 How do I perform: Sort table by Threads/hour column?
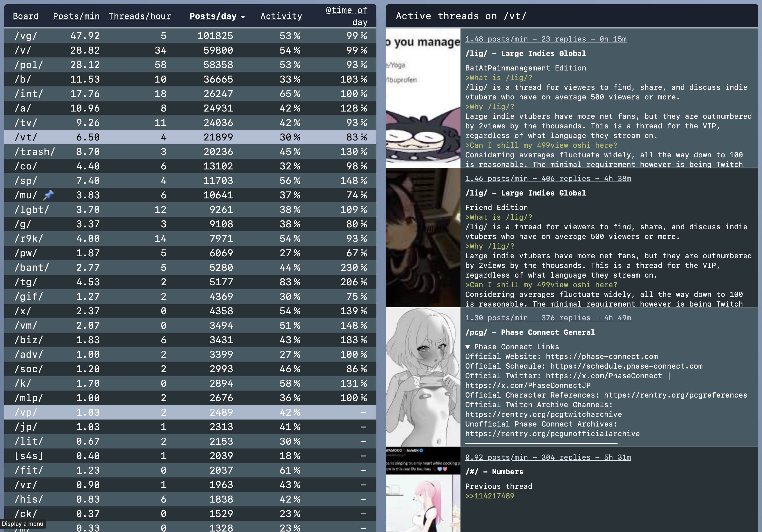click(x=140, y=16)
